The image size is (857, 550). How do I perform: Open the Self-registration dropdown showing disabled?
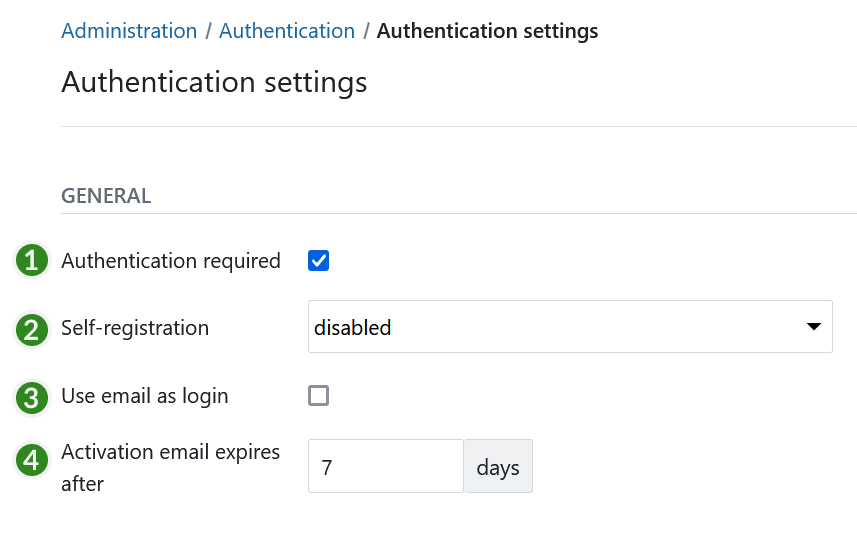pos(560,327)
